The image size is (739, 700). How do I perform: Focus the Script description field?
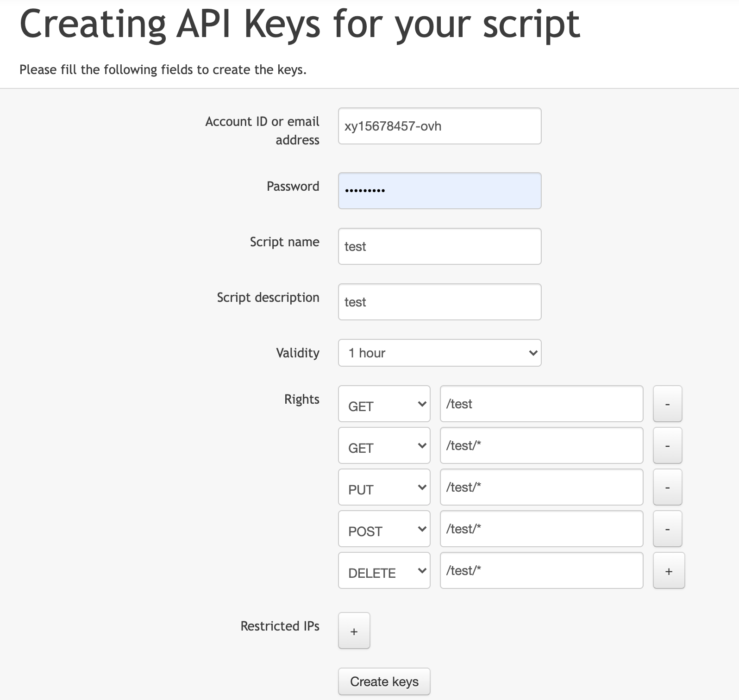tap(439, 302)
